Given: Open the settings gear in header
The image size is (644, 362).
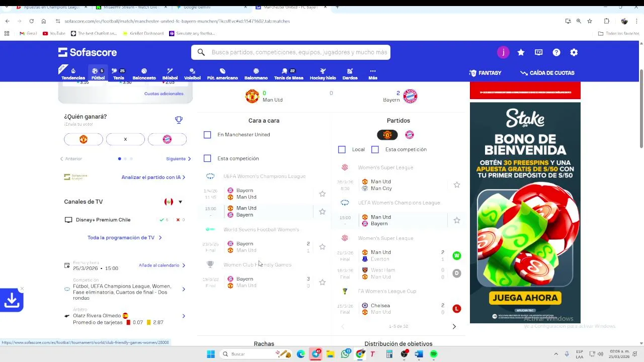Looking at the screenshot, I should coord(574,52).
